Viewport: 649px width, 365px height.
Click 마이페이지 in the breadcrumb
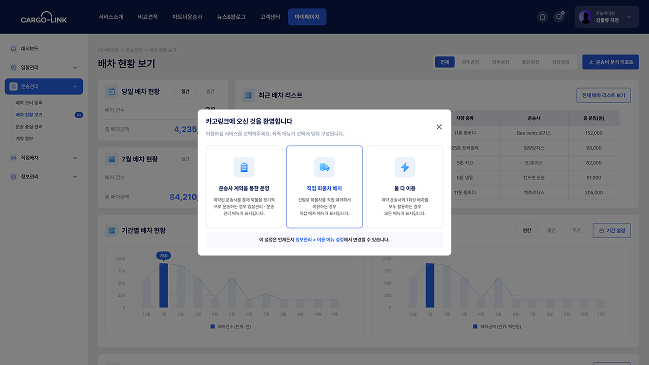[x=108, y=50]
